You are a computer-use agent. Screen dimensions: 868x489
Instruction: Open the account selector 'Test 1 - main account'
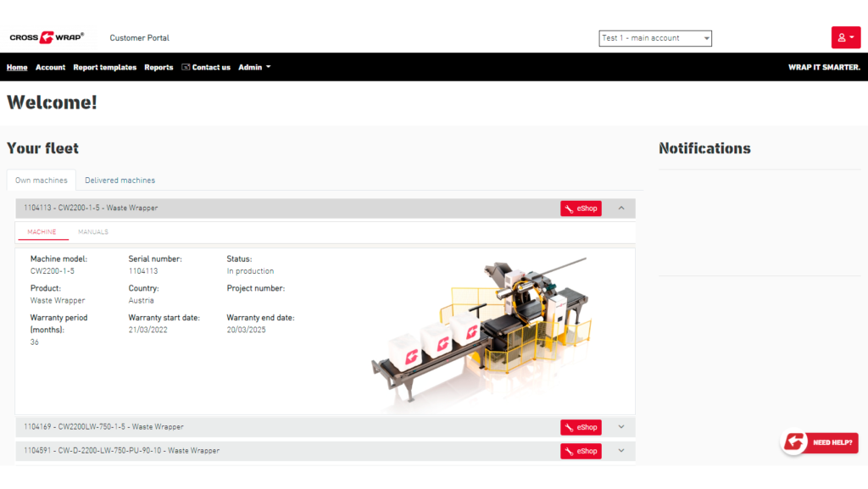[655, 38]
